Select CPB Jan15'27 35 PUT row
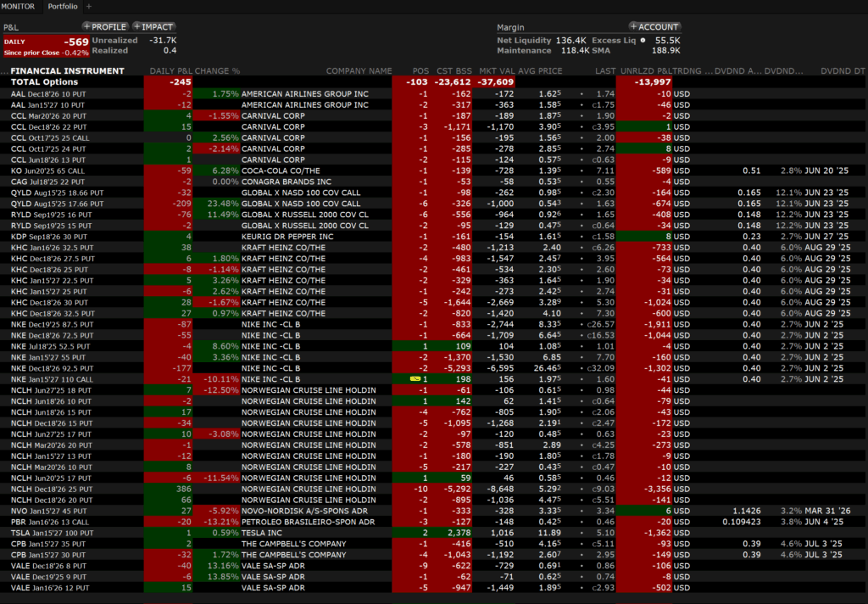Viewport: 868px width, 604px height. tap(433, 544)
